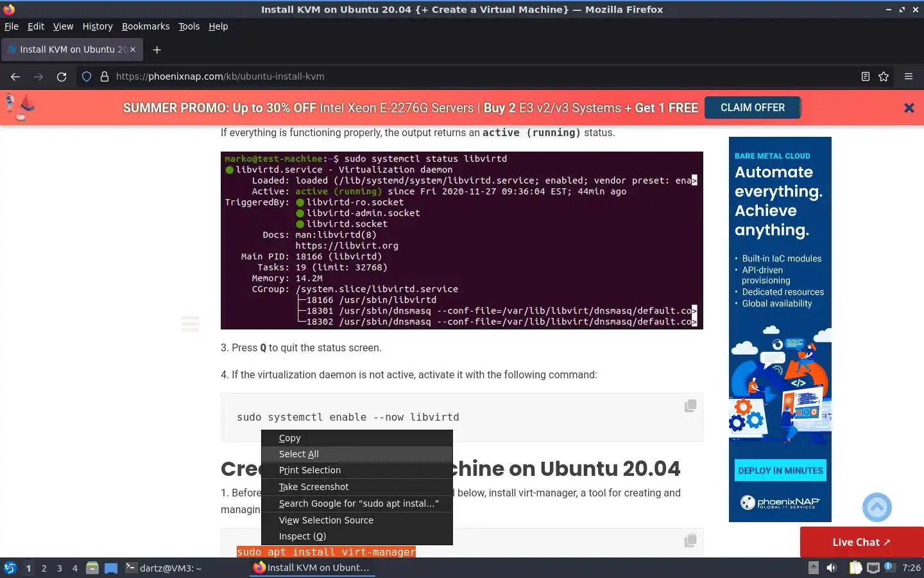
Task: Click the site security padlock icon
Action: (x=105, y=76)
